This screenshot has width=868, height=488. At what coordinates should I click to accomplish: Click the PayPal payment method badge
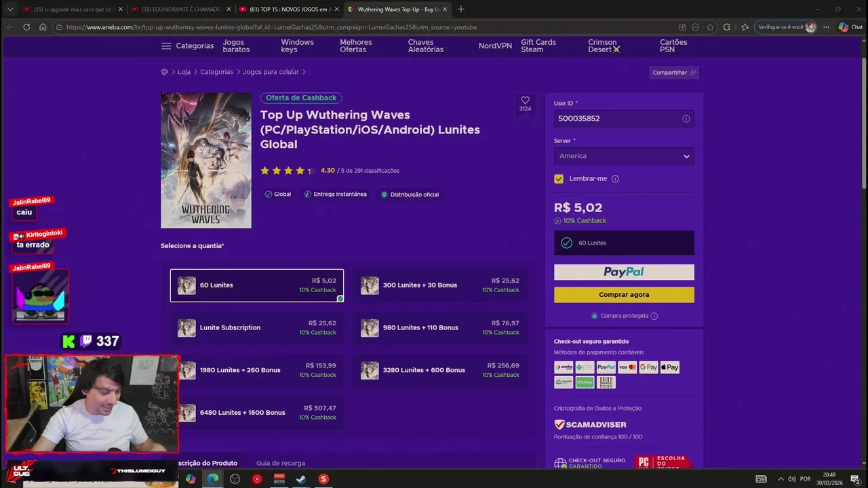tap(606, 367)
